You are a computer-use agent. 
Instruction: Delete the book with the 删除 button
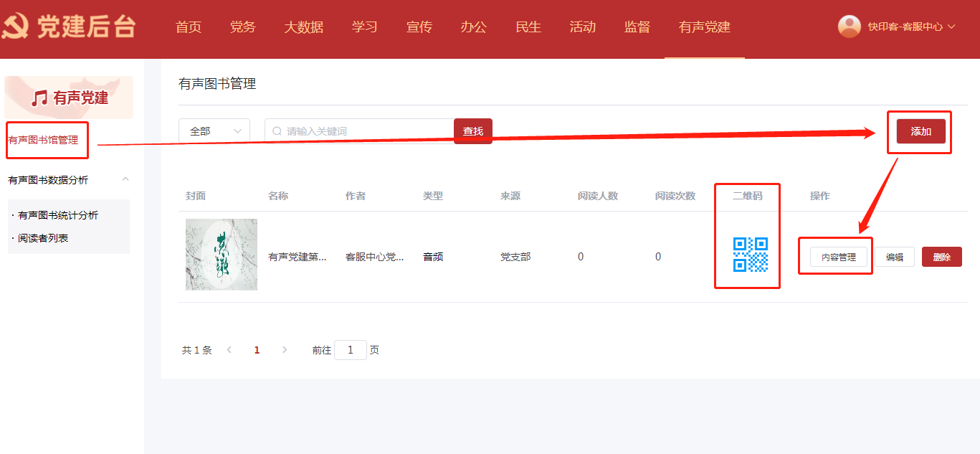coord(941,257)
